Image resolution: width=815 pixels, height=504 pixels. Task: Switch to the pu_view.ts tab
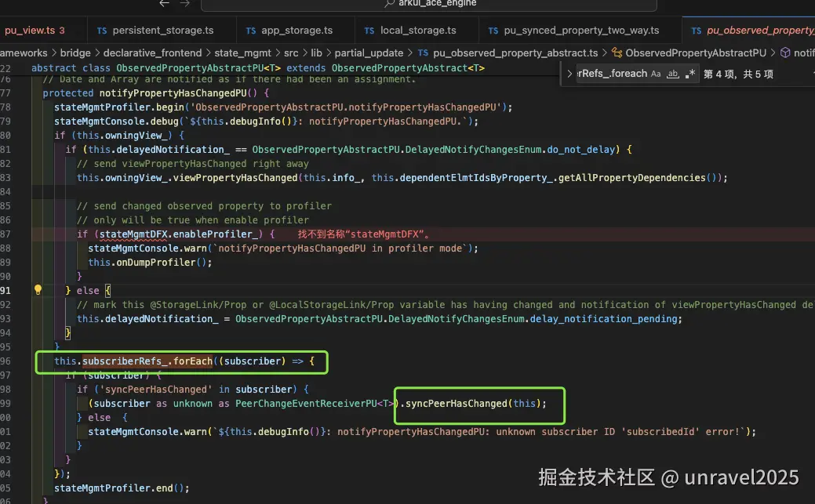[35, 30]
